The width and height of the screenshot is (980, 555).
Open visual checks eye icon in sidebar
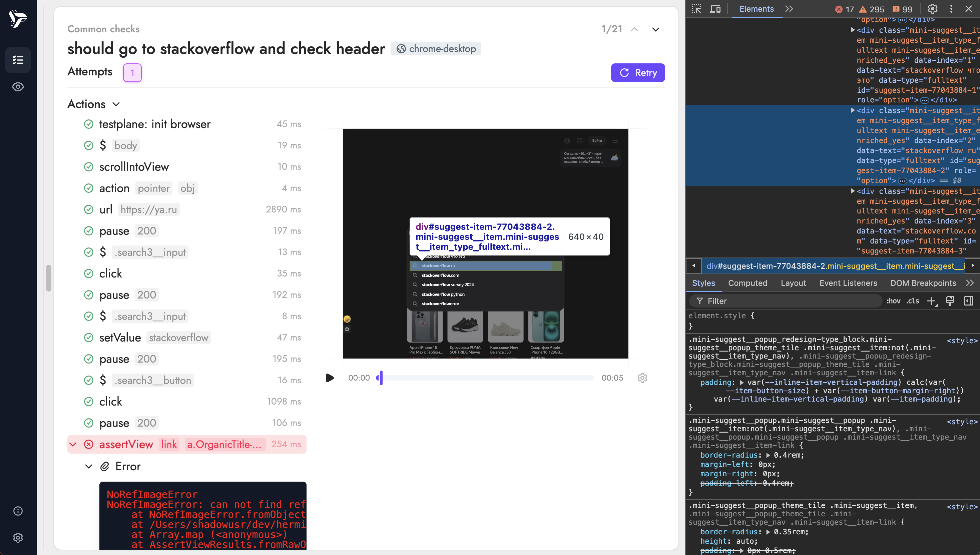point(18,87)
